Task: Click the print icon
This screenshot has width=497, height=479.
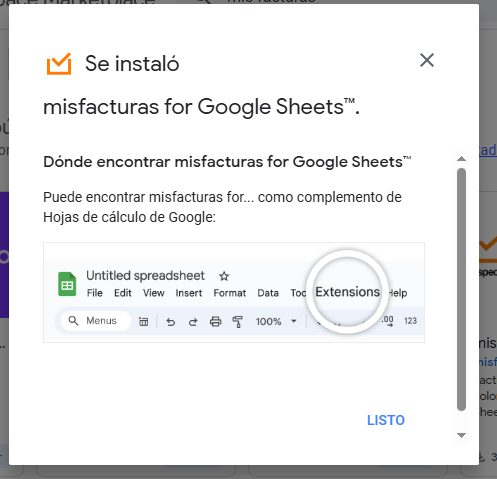Action: click(x=215, y=322)
